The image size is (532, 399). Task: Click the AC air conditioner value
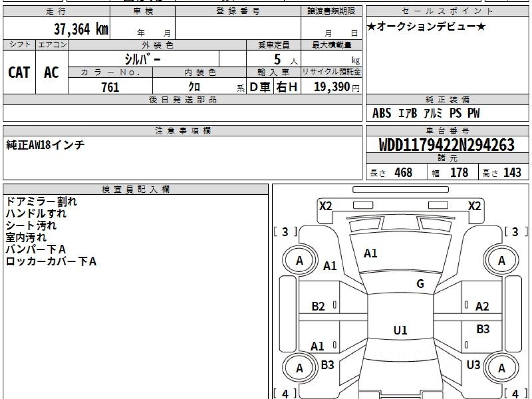tap(51, 72)
